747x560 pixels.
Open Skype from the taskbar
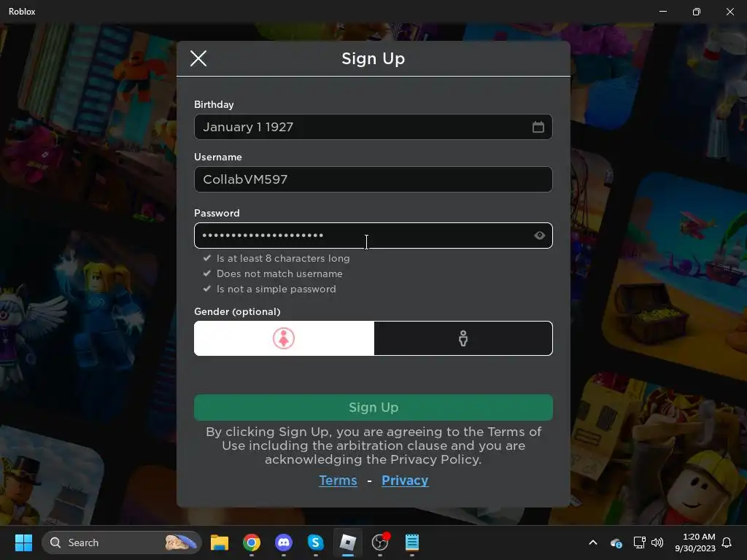coord(315,542)
